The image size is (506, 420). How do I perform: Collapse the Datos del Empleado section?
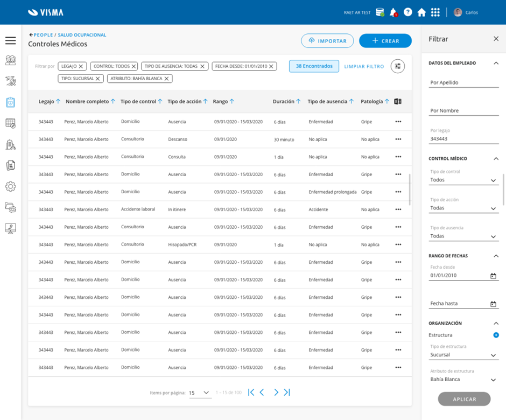pyautogui.click(x=496, y=63)
